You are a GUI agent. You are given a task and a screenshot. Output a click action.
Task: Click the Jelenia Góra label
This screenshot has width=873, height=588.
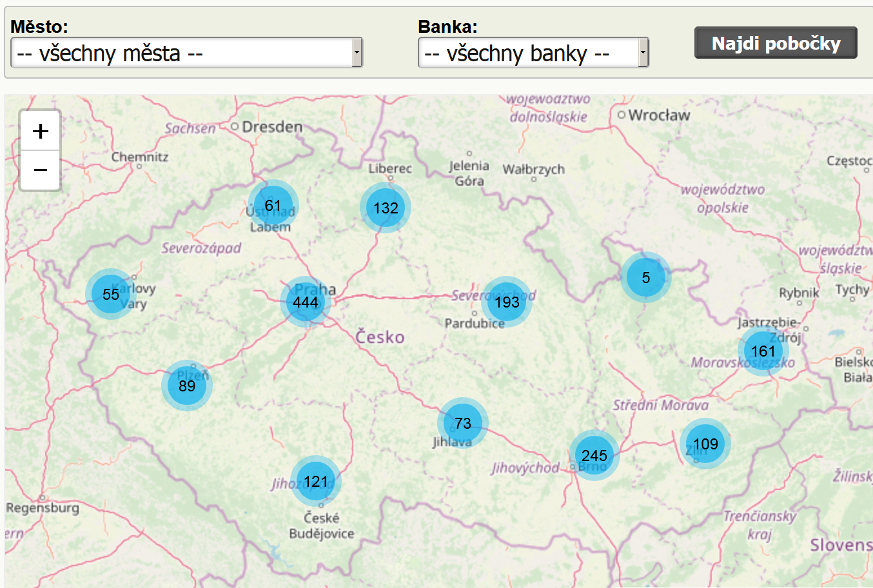point(469,173)
